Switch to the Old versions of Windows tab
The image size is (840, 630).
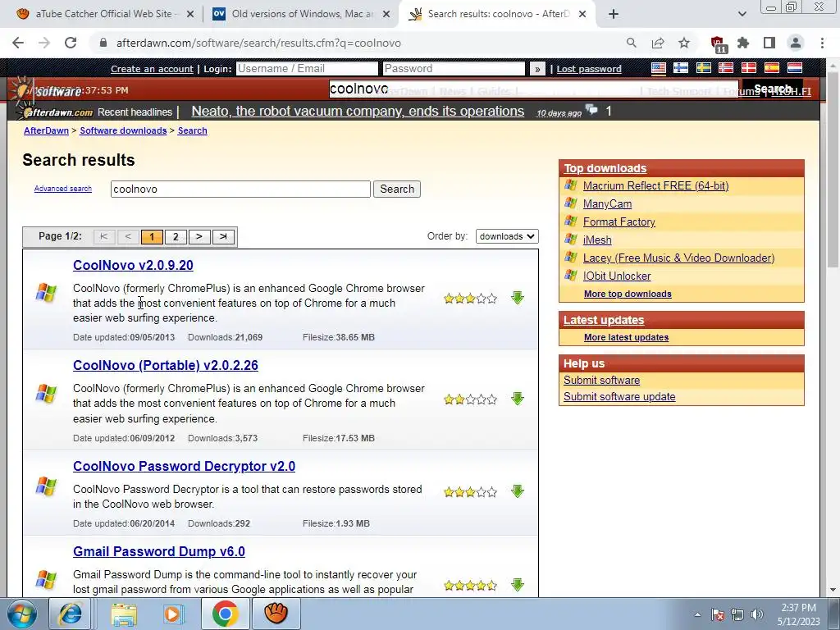click(x=301, y=14)
